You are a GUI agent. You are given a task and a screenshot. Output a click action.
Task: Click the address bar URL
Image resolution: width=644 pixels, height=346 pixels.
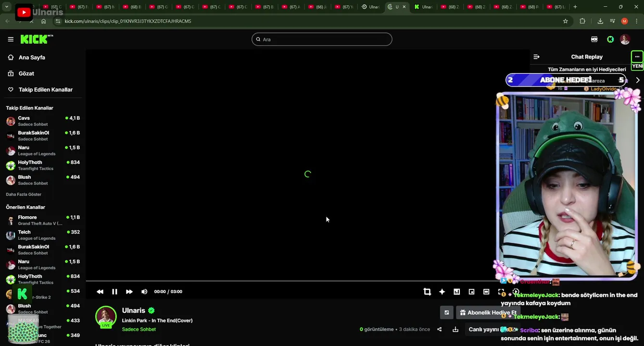(128, 21)
